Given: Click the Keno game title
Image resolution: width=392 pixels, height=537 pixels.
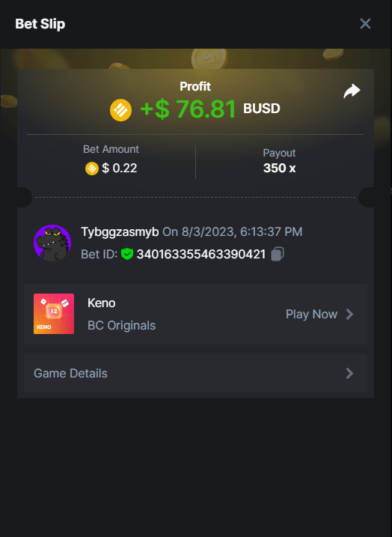Looking at the screenshot, I should point(101,303).
